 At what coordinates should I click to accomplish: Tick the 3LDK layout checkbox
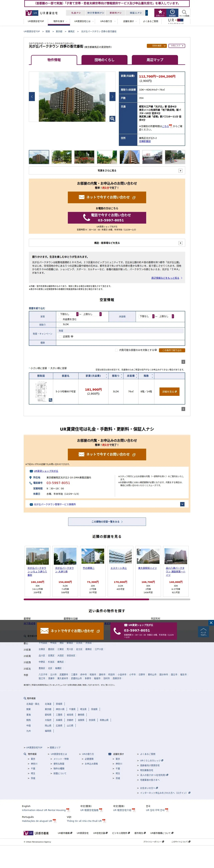coord(60,324)
